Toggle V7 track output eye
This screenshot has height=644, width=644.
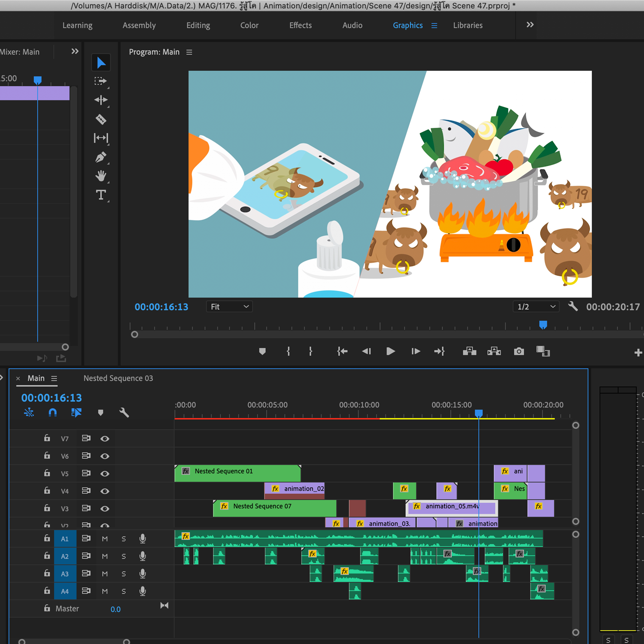tap(105, 439)
